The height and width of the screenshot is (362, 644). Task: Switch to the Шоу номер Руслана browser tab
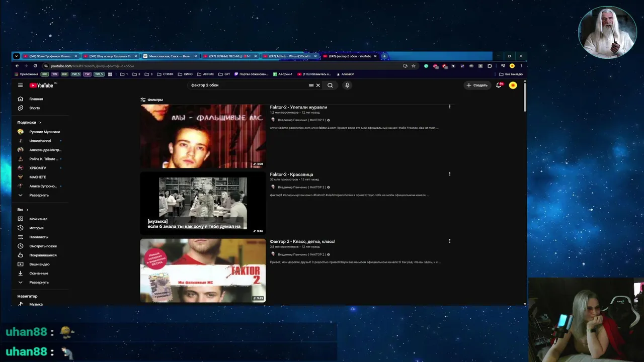tap(110, 56)
